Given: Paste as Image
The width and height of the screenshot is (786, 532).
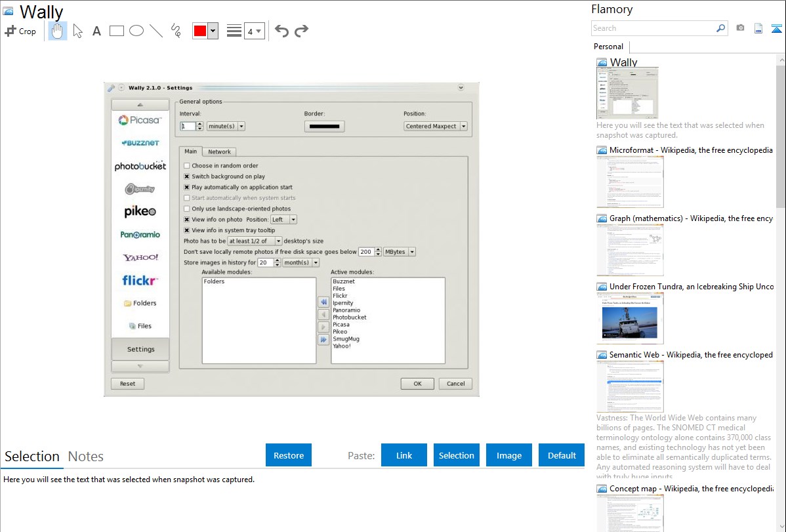Looking at the screenshot, I should tap(509, 455).
